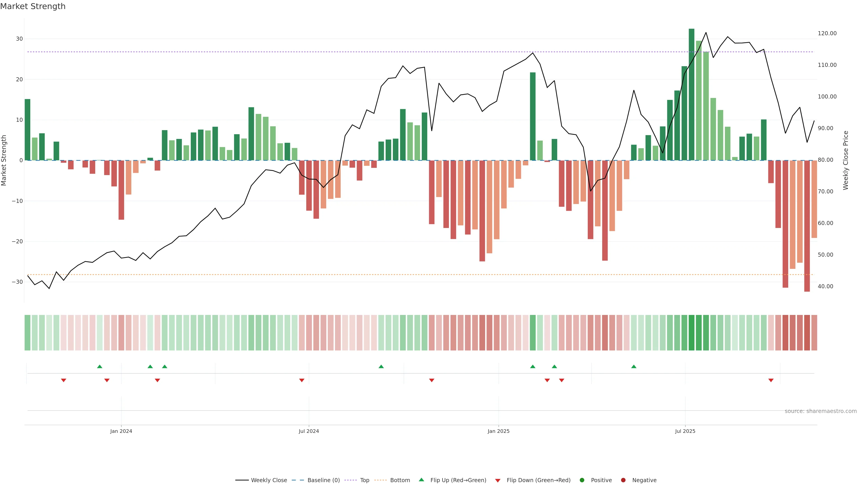868x488 pixels.
Task: Click the first green flip-up triangle before Jan 2024
Action: 99,366
